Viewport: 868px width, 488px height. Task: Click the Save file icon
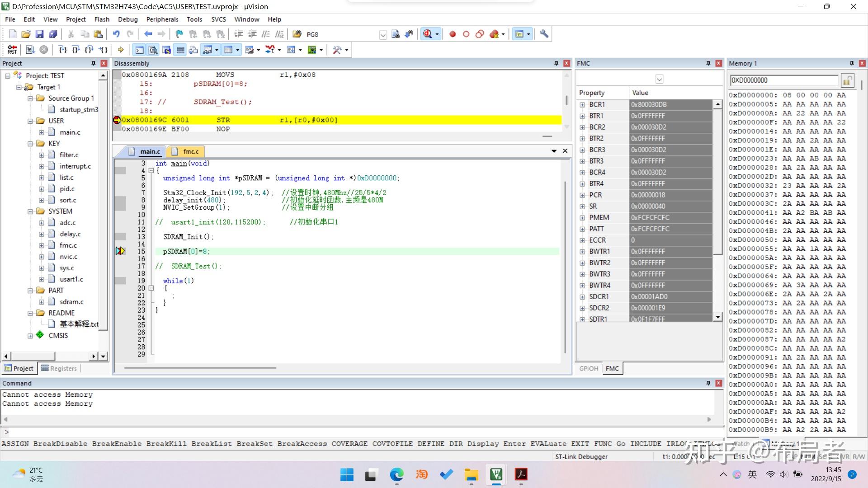point(39,34)
